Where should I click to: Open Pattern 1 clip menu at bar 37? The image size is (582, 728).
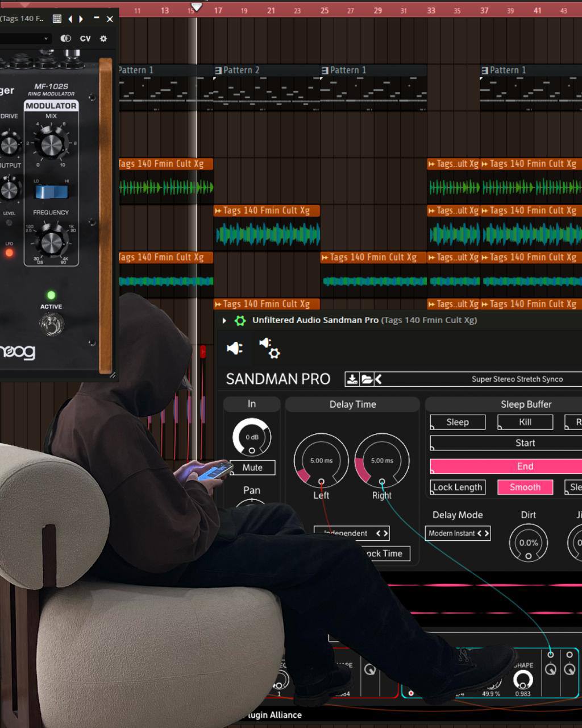[x=485, y=71]
